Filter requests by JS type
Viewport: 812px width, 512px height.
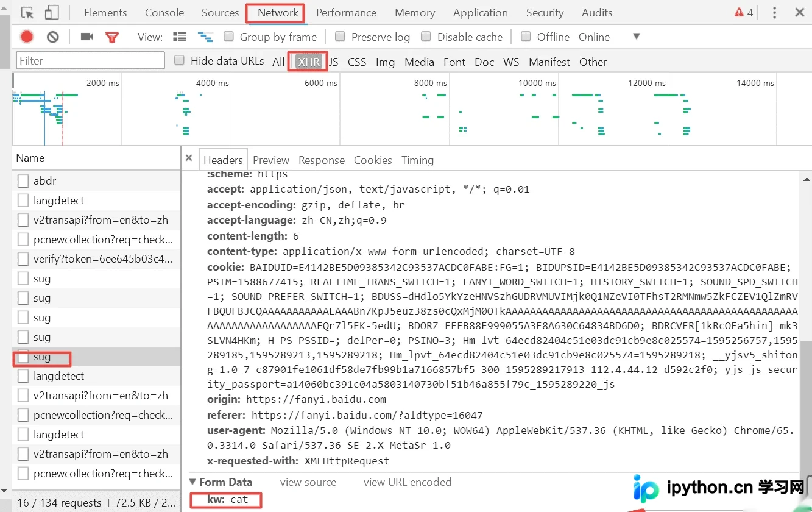click(334, 62)
